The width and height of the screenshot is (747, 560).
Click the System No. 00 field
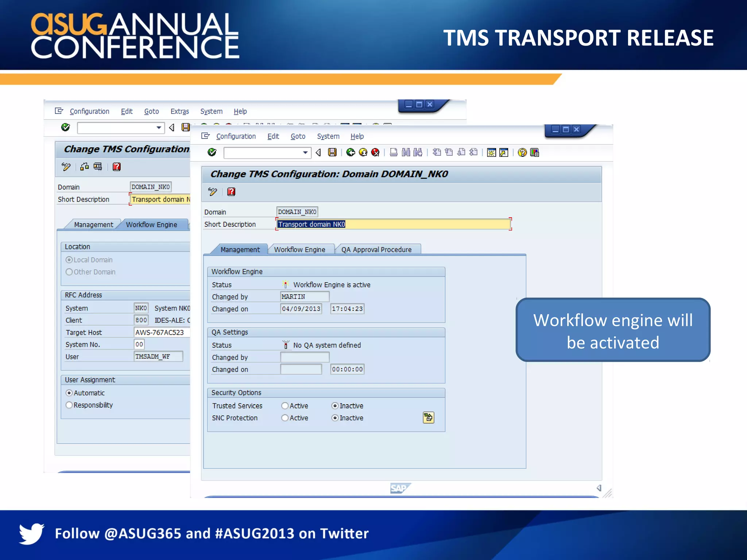pyautogui.click(x=139, y=345)
